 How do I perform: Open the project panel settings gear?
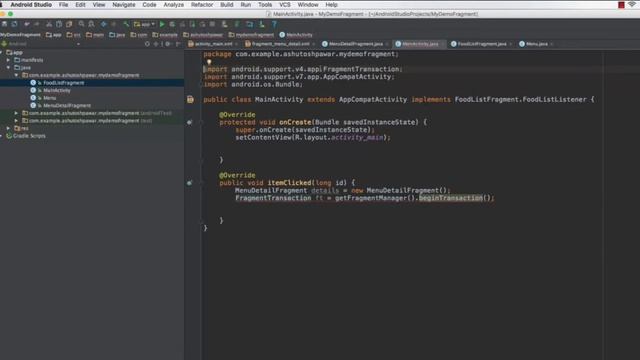pyautogui.click(x=168, y=44)
